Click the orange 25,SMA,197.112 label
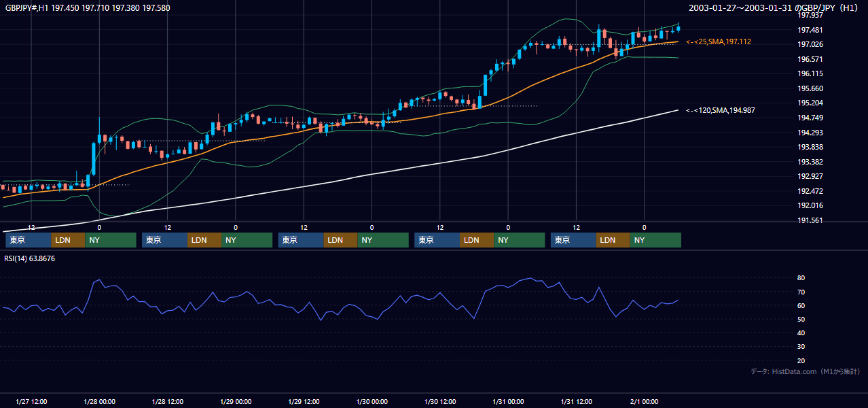The height and width of the screenshot is (408, 868). (x=719, y=41)
